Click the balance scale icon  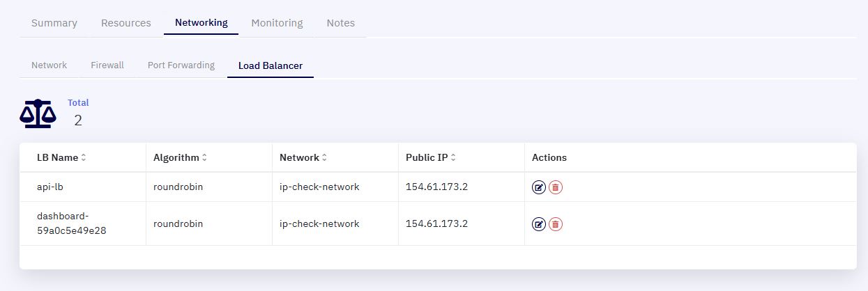38,113
